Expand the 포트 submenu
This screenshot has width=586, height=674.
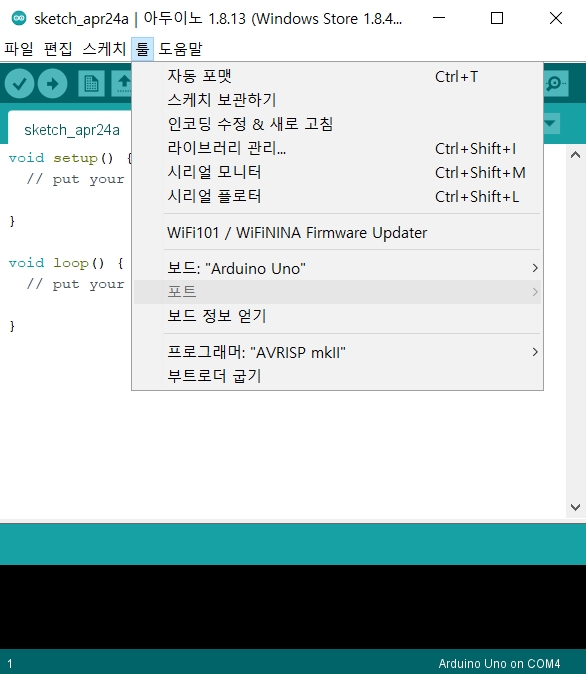point(337,292)
